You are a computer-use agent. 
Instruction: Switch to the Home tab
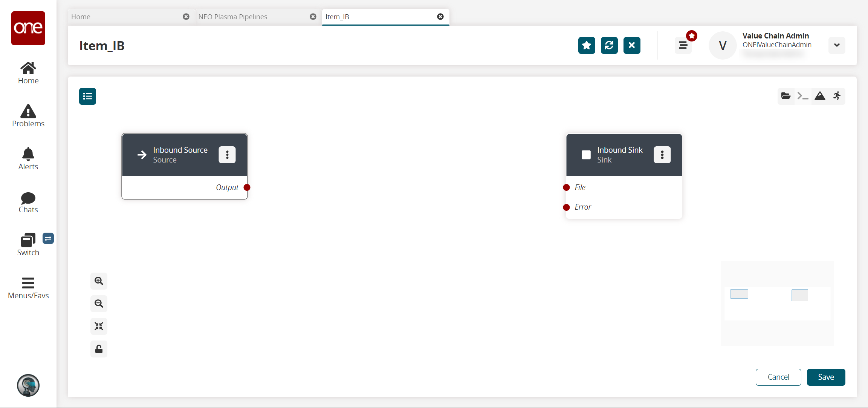tap(81, 17)
